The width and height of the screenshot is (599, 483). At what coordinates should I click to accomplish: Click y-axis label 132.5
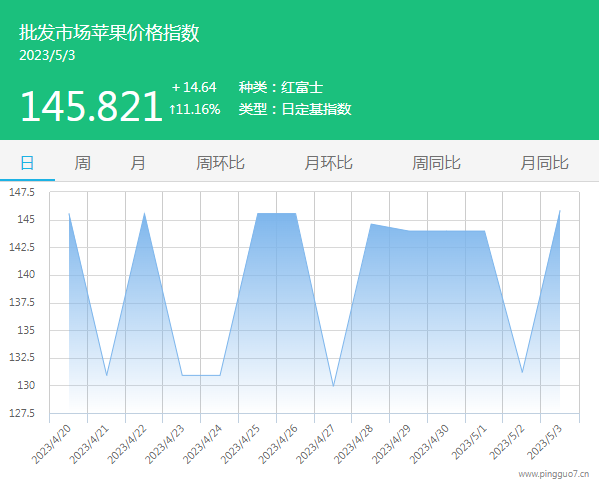(x=22, y=357)
